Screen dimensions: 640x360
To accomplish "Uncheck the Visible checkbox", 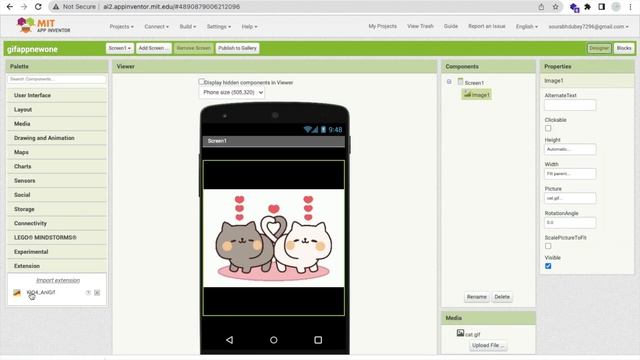I will click(x=548, y=266).
